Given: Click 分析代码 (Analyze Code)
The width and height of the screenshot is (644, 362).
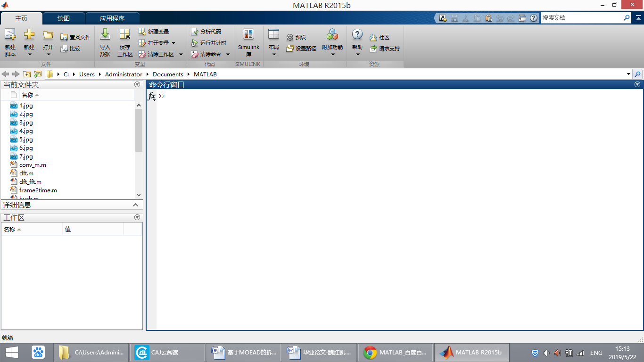Looking at the screenshot, I should click(x=206, y=32).
